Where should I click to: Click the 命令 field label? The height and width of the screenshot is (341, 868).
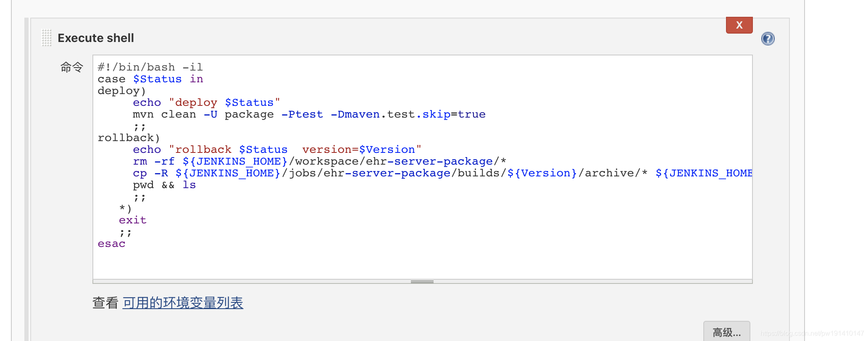click(x=72, y=67)
